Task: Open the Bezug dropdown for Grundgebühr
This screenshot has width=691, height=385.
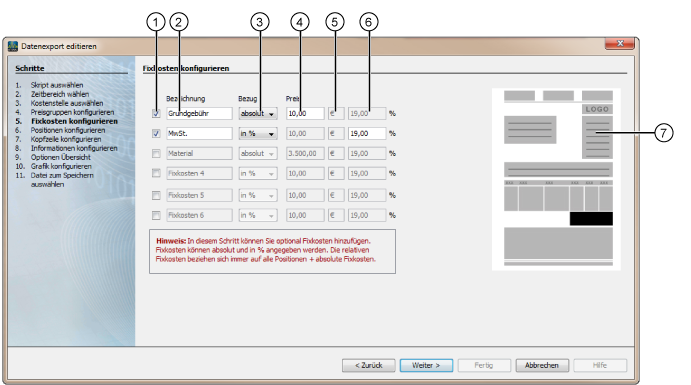Action: coord(258,114)
